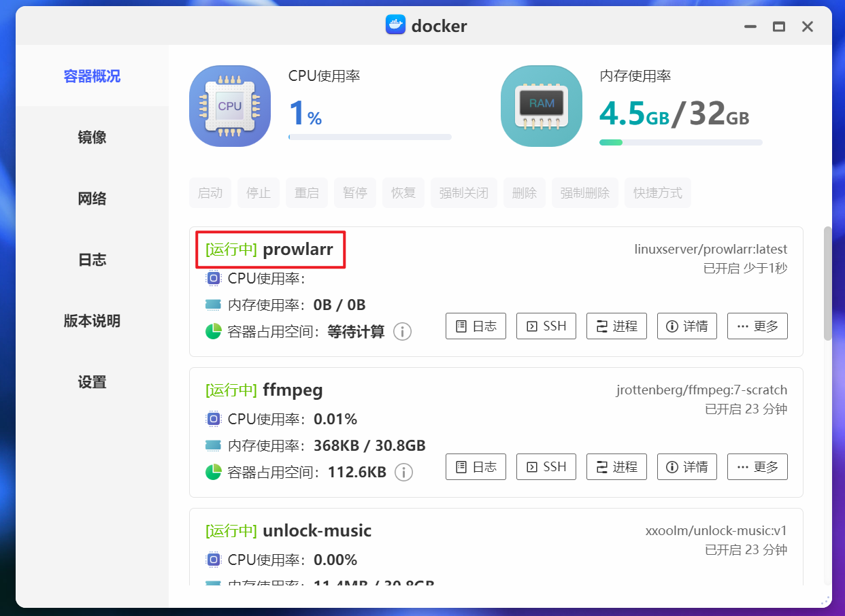Screen dimensions: 845x616
Task: Click the 强制删除 toolbar button
Action: click(585, 193)
